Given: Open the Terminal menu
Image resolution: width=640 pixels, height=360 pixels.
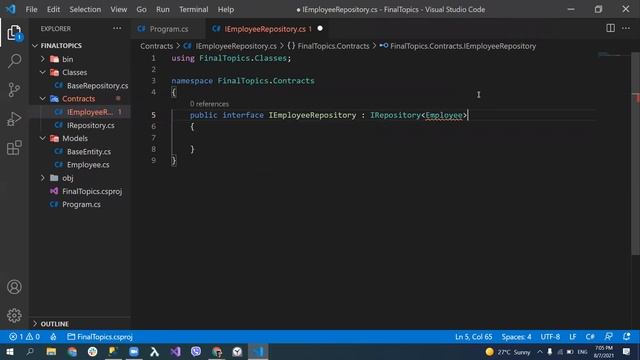Looking at the screenshot, I should tap(193, 9).
